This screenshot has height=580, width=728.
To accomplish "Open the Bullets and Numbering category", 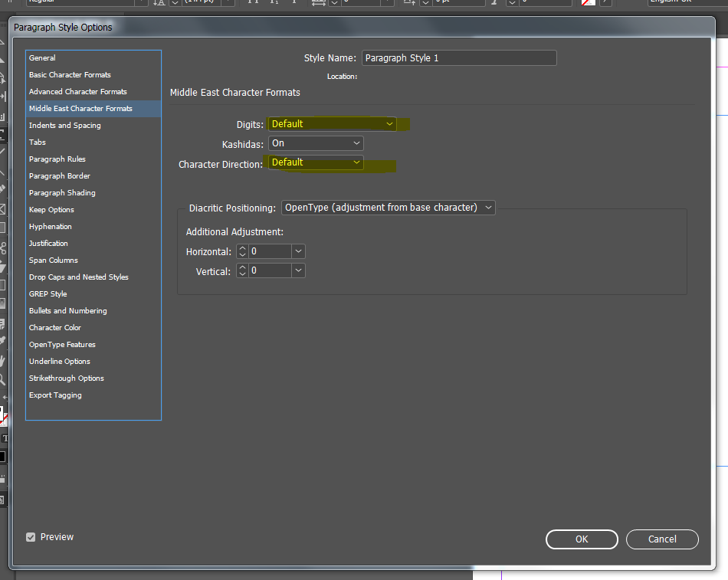I will (x=93, y=311).
